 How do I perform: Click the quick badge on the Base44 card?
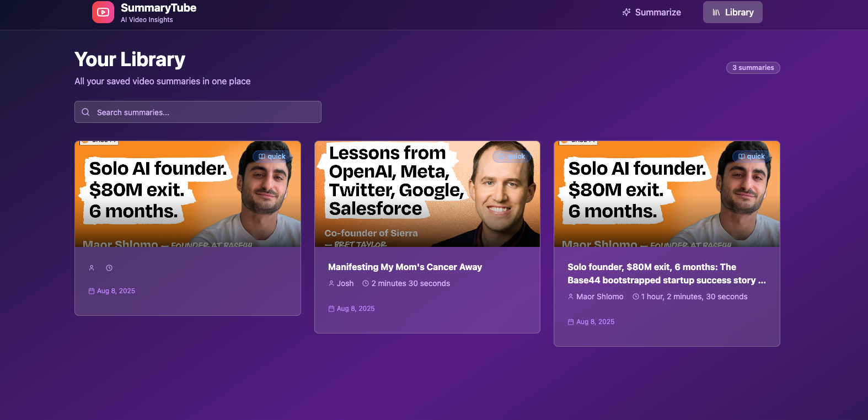(x=751, y=157)
